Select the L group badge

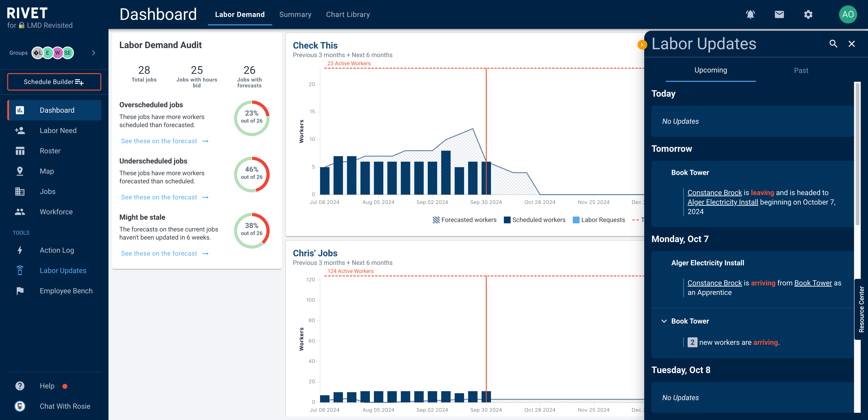pyautogui.click(x=37, y=53)
